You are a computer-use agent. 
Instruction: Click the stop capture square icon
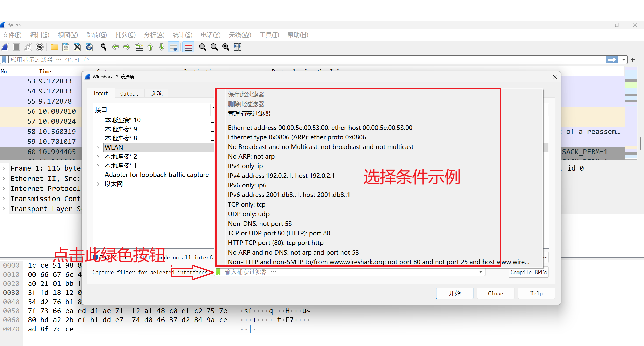[16, 47]
